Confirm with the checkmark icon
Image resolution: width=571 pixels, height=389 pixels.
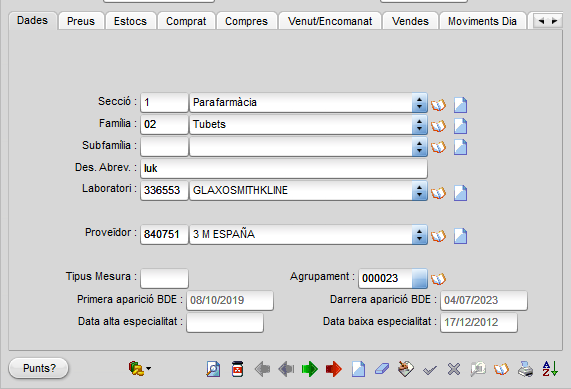tap(430, 370)
